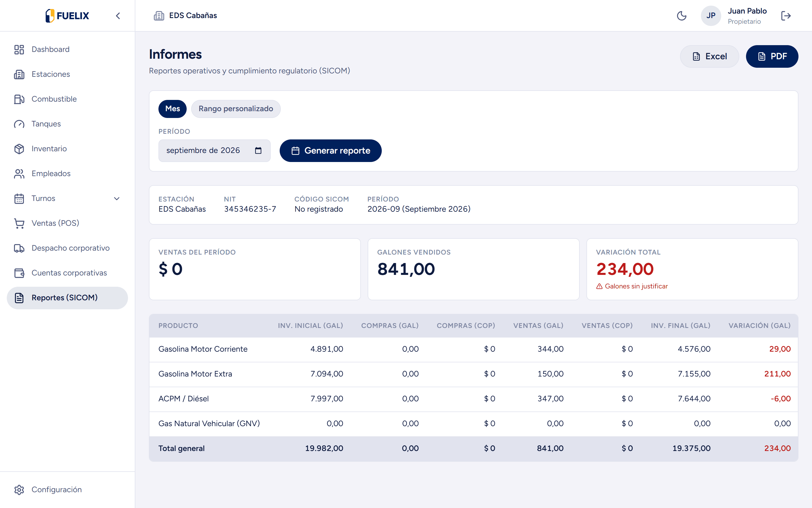This screenshot has width=812, height=508.
Task: Expand the Turnos submenu chevron
Action: pos(117,199)
